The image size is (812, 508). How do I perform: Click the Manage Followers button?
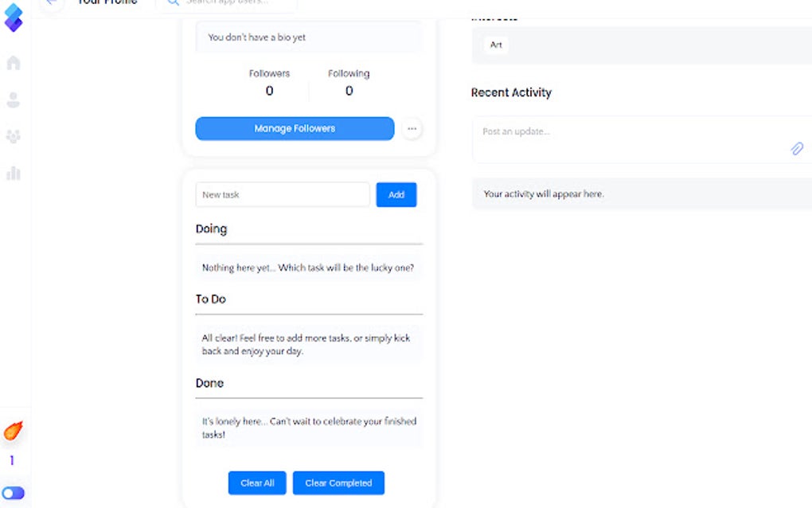click(x=295, y=128)
